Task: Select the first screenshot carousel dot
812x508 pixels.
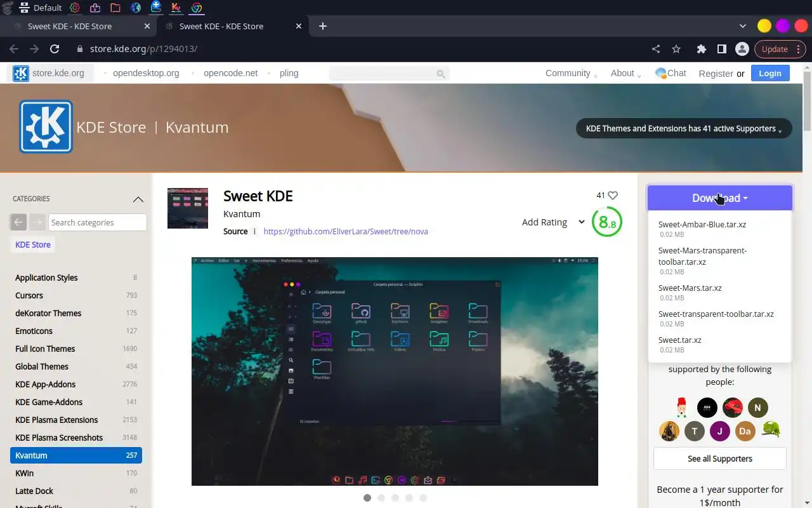Action: [367, 498]
